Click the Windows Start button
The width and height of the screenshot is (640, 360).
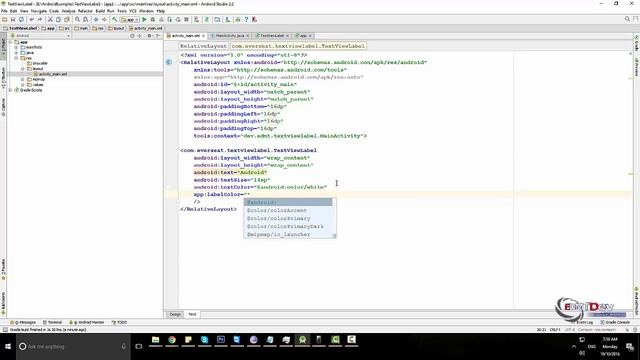pos(8,347)
